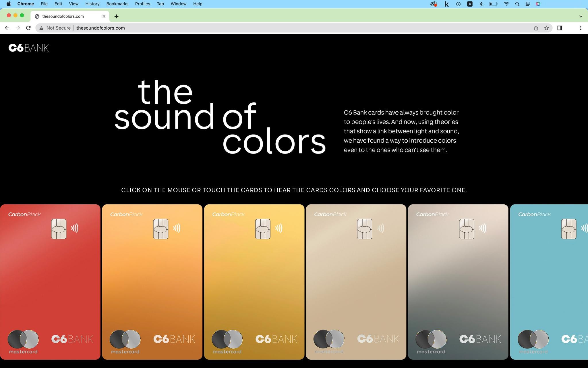Viewport: 588px width, 368px height.
Task: Open the Tab menu
Action: (160, 4)
